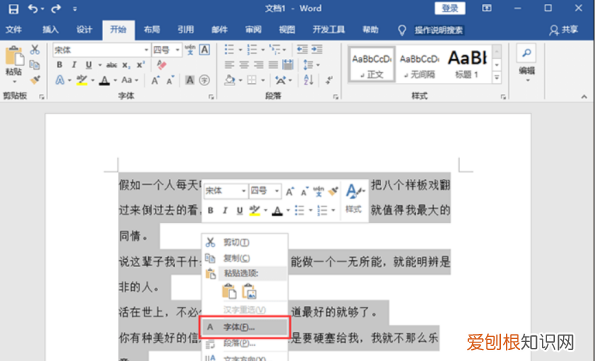Viewport: 600px width, 361px height.
Task: Open the Change Case Aa dropdown
Action: 130,80
